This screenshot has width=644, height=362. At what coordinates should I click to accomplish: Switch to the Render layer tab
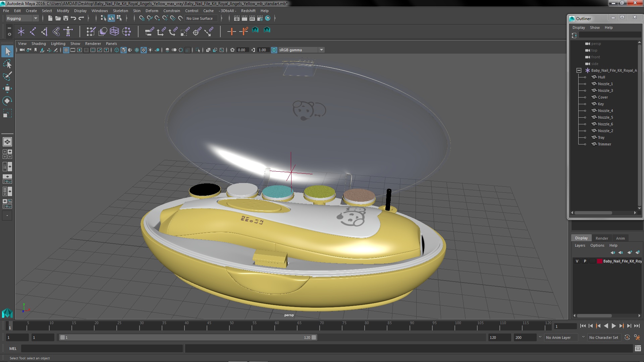click(x=602, y=238)
